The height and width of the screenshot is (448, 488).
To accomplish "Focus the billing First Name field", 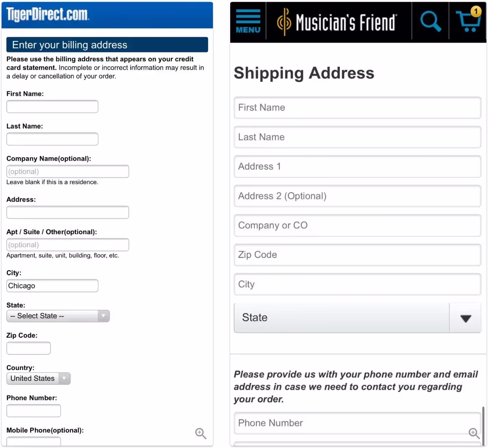I will pos(52,107).
